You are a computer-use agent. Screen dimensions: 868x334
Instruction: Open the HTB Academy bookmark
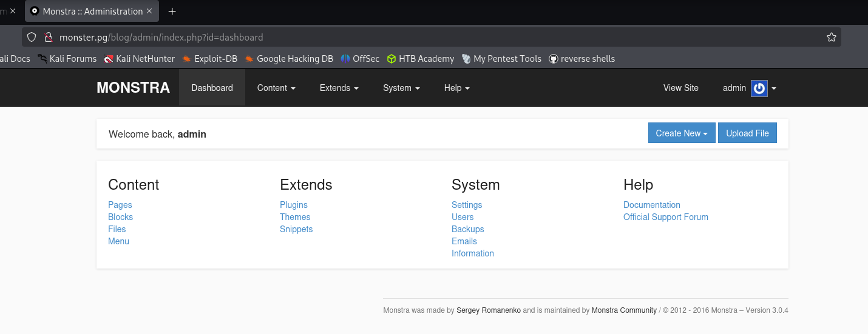(421, 59)
